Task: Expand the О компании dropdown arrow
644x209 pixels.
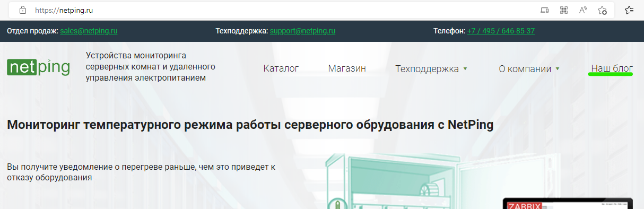Action: tap(558, 69)
